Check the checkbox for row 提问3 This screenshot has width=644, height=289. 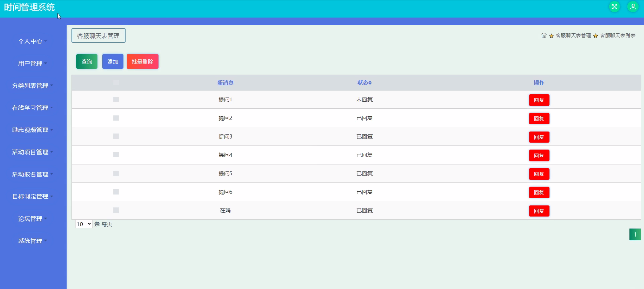click(x=116, y=136)
